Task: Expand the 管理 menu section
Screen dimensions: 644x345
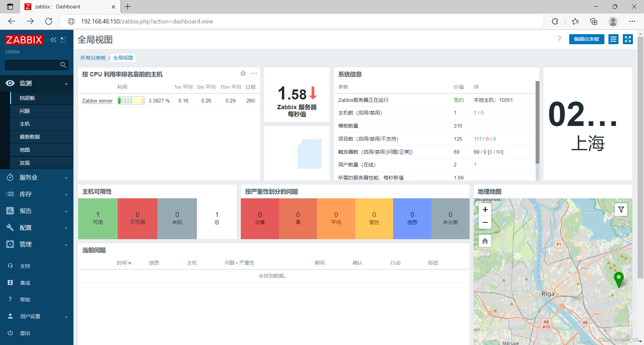Action: 66,245
